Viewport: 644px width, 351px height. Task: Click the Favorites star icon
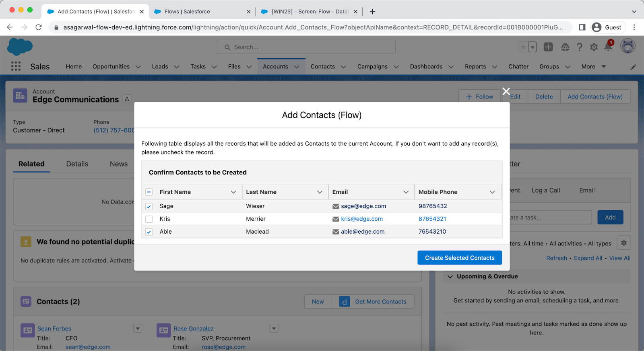(523, 47)
